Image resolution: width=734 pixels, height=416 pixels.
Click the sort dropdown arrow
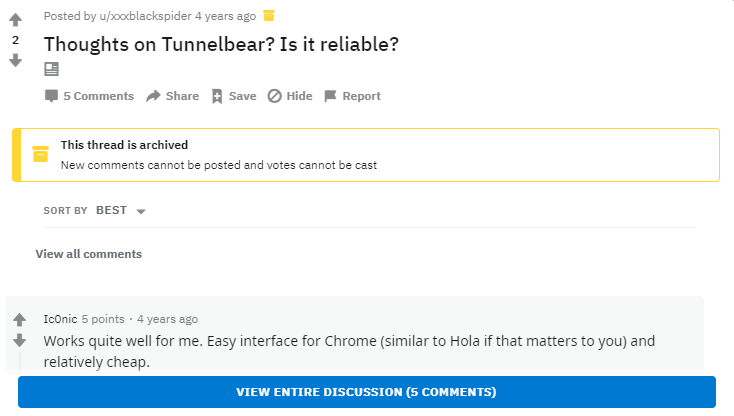(x=141, y=212)
